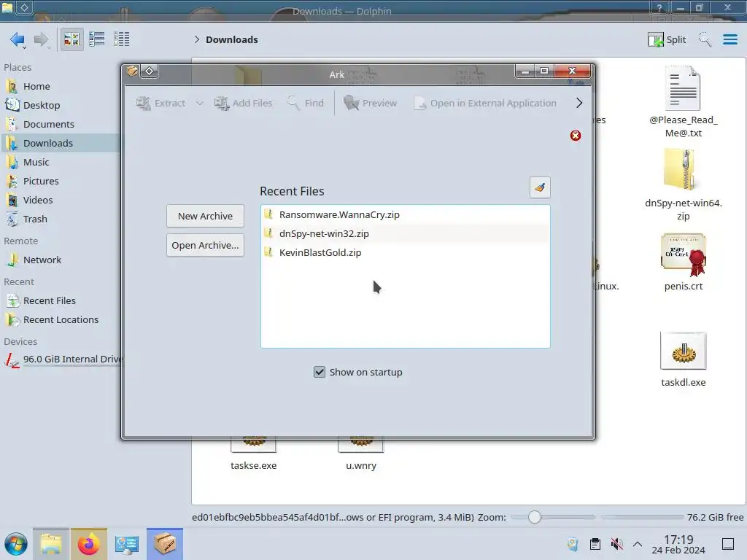This screenshot has height=560, width=747.
Task: Open the Extract dropdown arrow in Ark
Action: (x=200, y=103)
